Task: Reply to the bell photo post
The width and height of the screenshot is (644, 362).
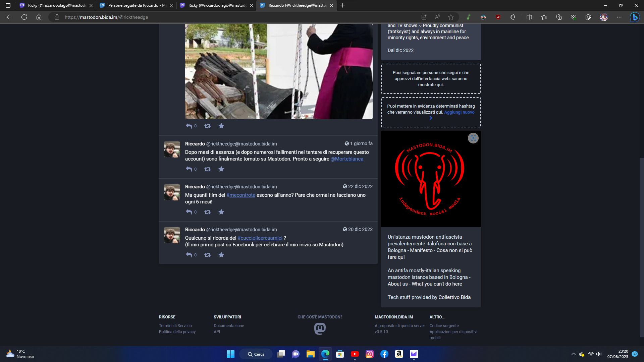Action: pyautogui.click(x=189, y=126)
